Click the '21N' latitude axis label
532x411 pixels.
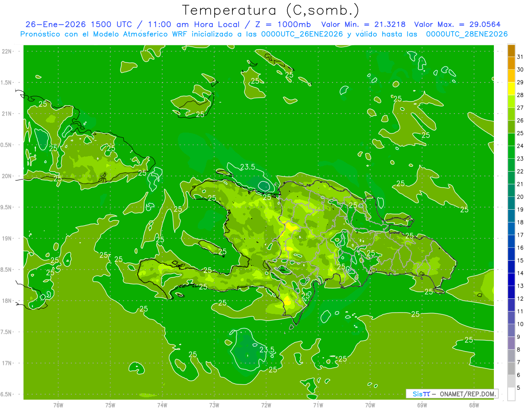7,114
